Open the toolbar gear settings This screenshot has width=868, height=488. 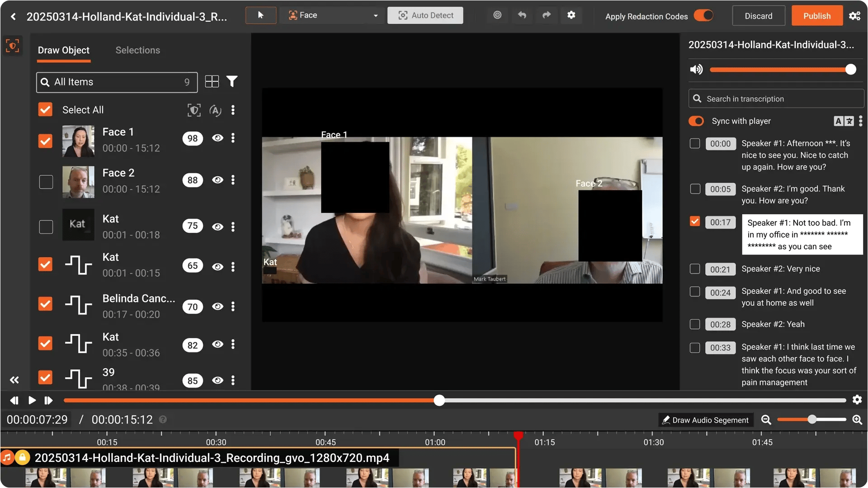[x=571, y=15]
